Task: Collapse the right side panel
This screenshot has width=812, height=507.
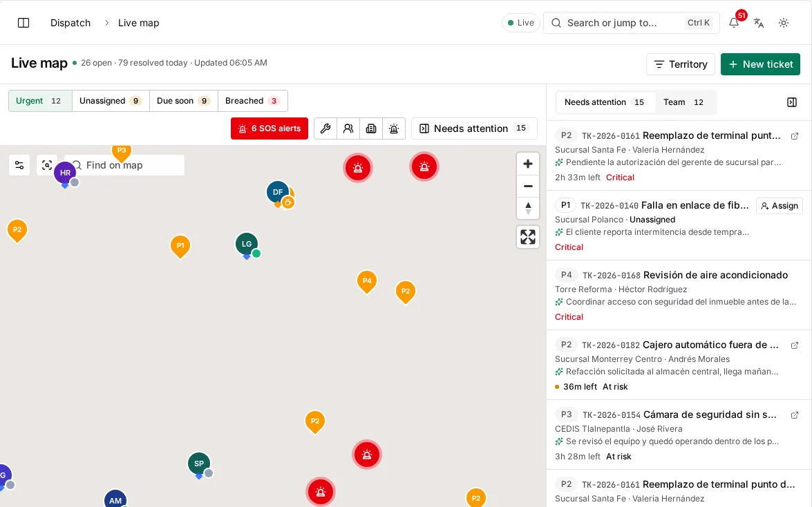Action: pyautogui.click(x=792, y=102)
